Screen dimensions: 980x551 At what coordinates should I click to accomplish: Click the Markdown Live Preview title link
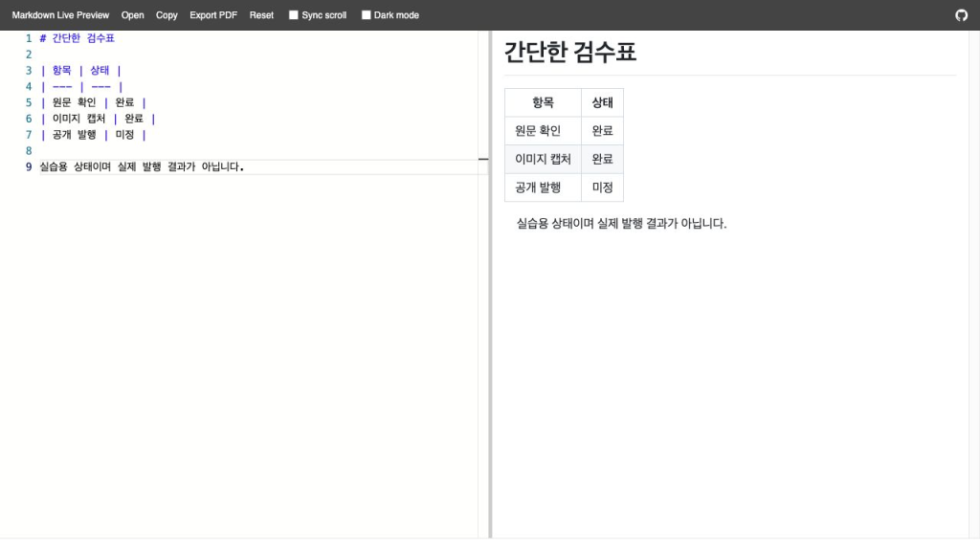coord(60,15)
